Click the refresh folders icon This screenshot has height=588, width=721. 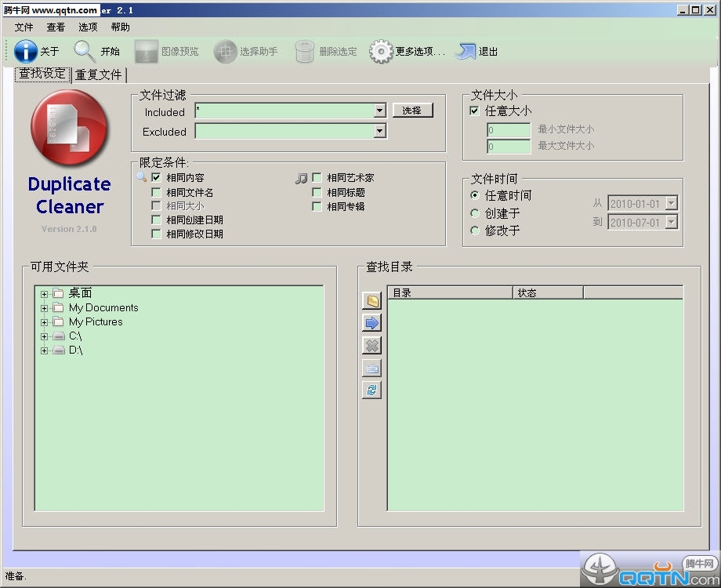pyautogui.click(x=371, y=390)
